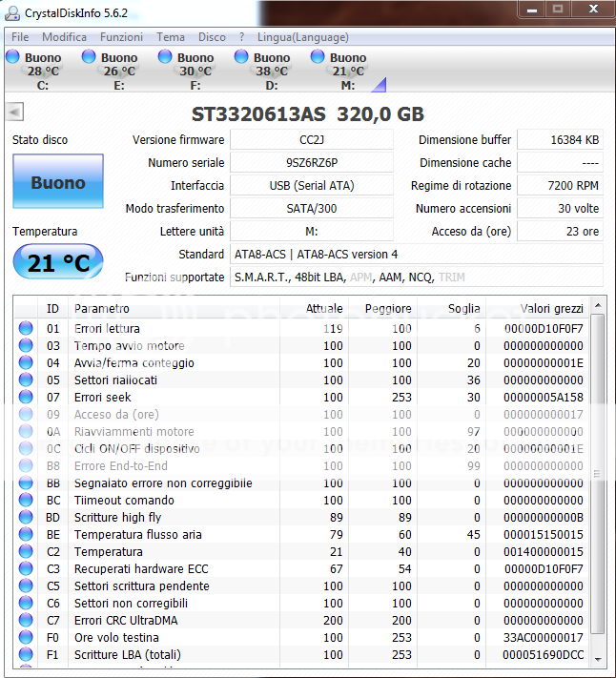Click the CrystalDiskInfo title bar icon
616x678 pixels.
(12, 10)
